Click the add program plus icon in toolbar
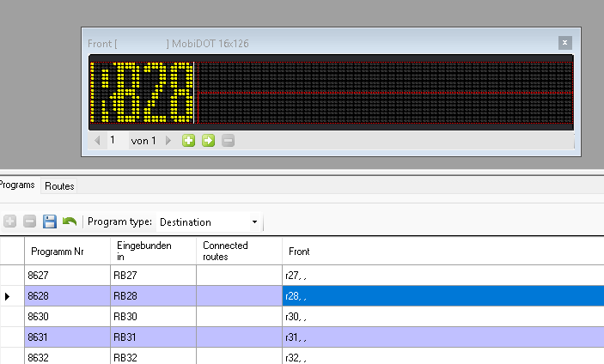The image size is (604, 364). coord(10,221)
